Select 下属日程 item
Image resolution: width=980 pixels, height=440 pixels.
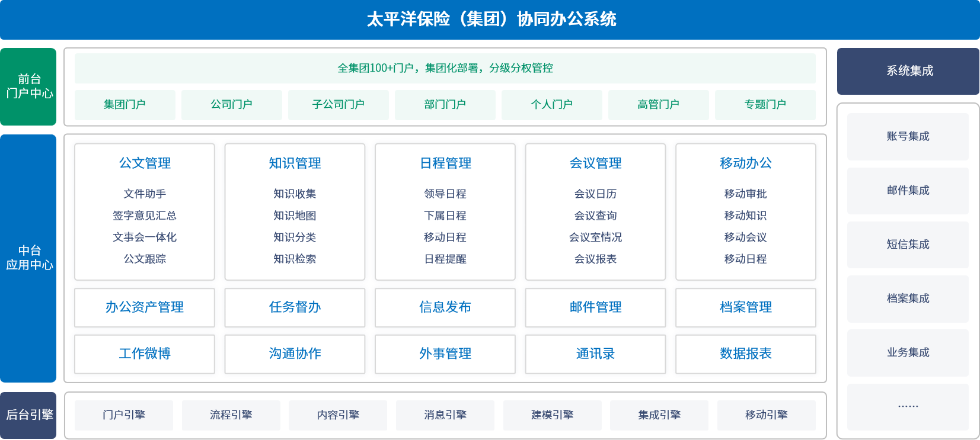(x=445, y=216)
